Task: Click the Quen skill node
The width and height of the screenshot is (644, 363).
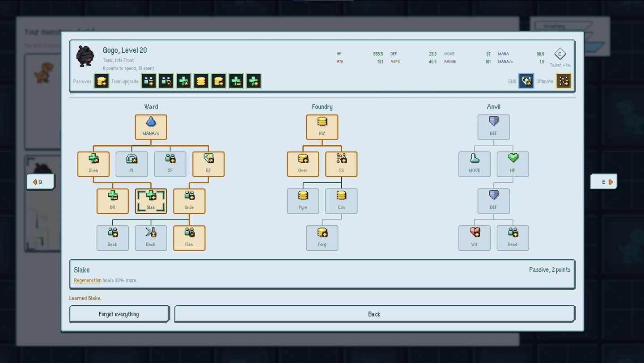Action: tap(93, 164)
